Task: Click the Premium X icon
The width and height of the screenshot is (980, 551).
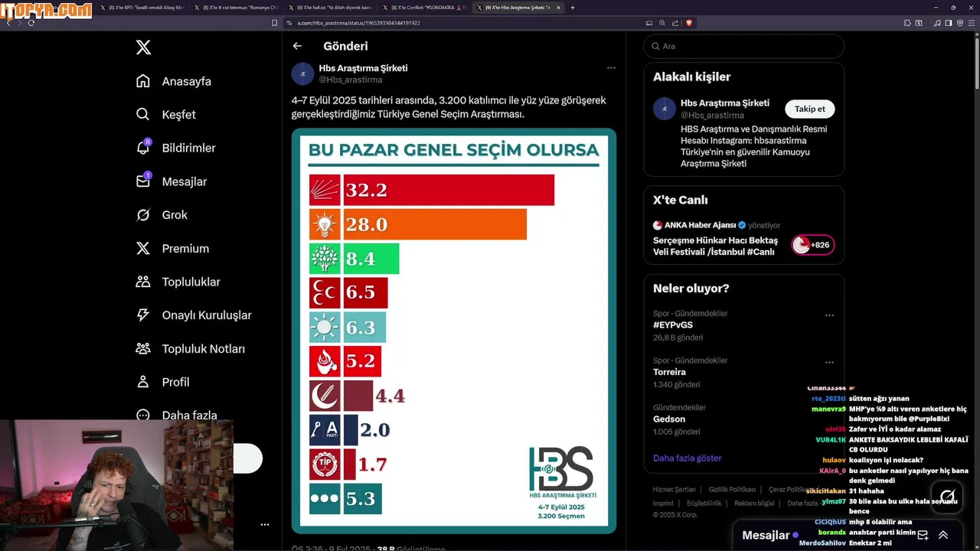Action: tap(143, 249)
